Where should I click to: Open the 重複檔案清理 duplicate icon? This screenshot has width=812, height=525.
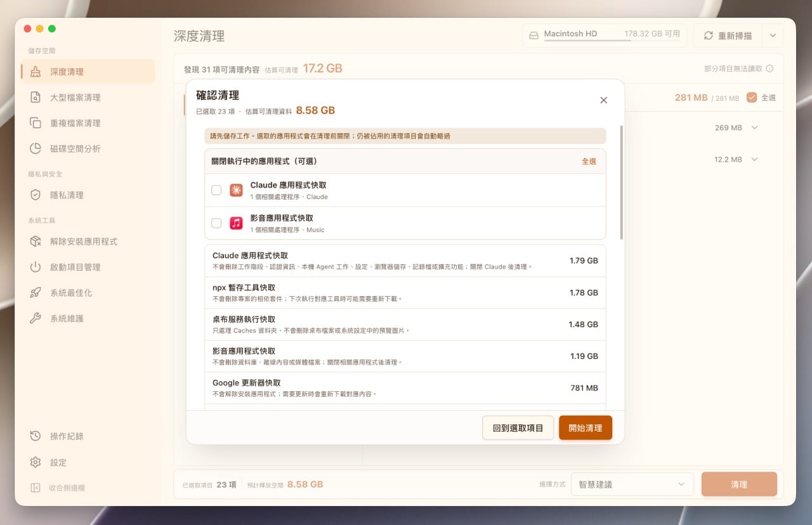pyautogui.click(x=36, y=123)
